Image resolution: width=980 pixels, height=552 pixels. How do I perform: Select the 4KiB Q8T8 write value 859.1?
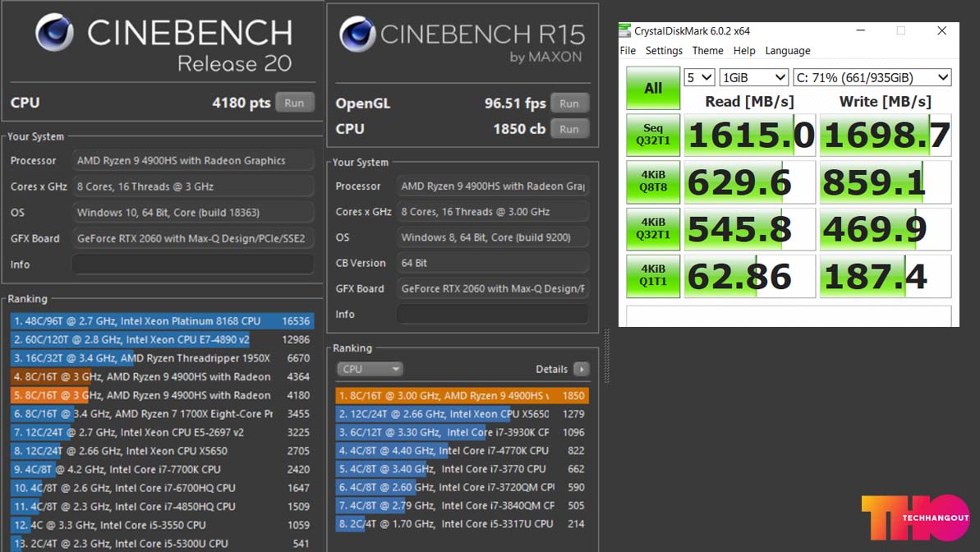pyautogui.click(x=886, y=182)
